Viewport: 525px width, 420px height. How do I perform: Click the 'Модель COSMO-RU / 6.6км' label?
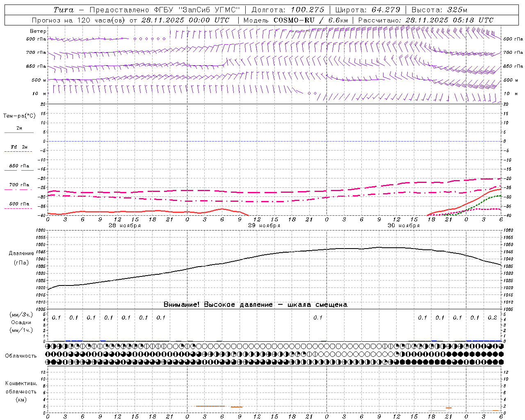coord(295,20)
